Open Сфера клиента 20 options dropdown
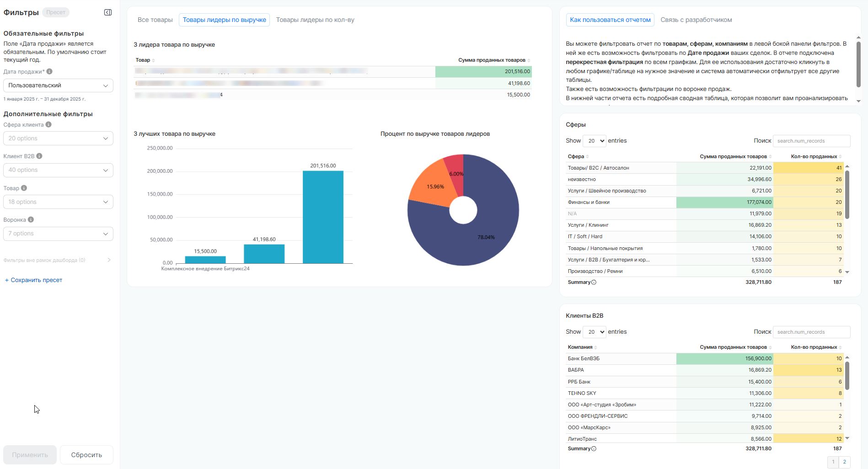The width and height of the screenshot is (868, 469). (58, 139)
